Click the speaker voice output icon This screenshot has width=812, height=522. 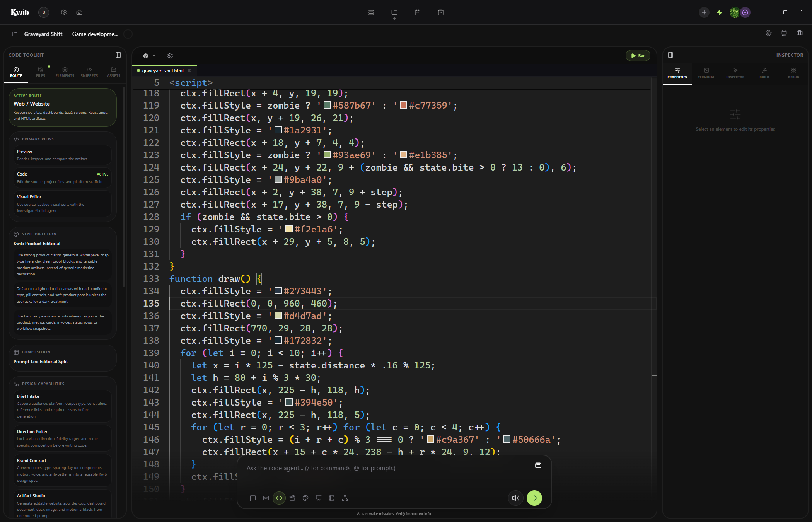point(516,498)
